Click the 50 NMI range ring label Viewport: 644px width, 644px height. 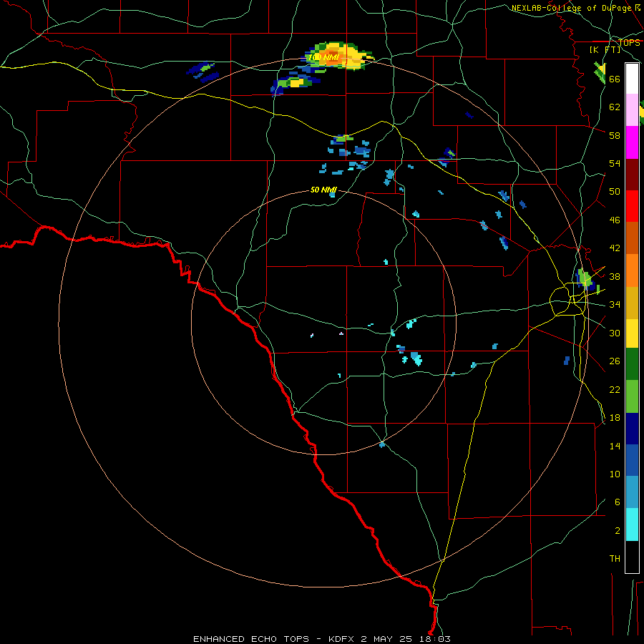323,190
